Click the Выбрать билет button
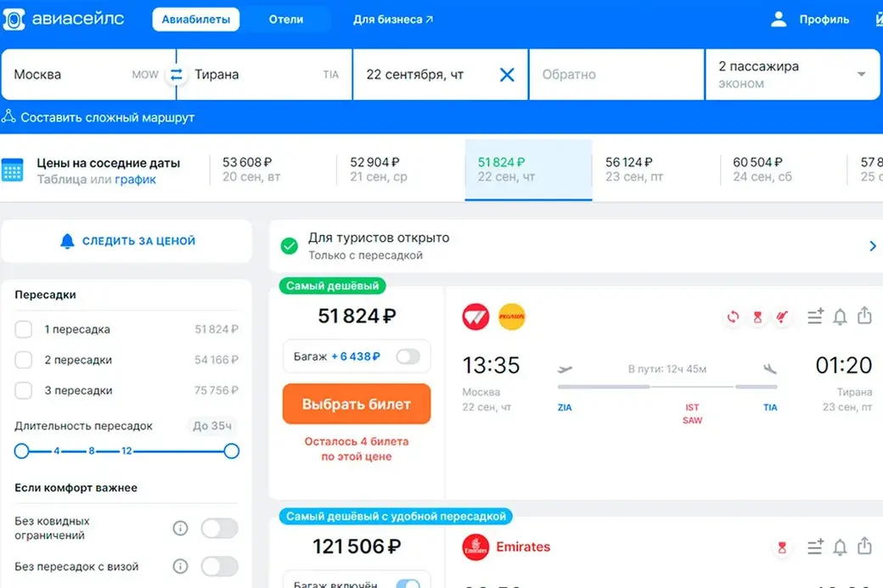Screen dimensions: 883x588 coord(356,404)
